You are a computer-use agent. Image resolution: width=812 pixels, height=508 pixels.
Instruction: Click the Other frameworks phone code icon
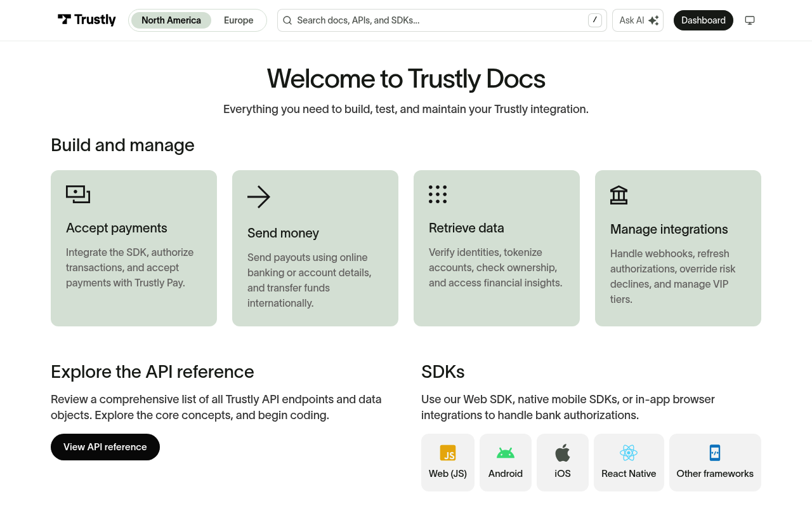click(715, 453)
